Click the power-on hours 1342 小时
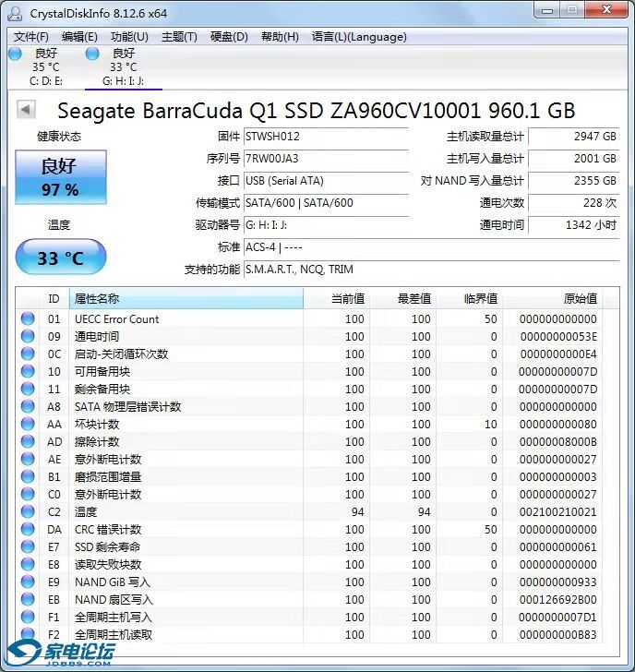635x672 pixels. pos(574,225)
